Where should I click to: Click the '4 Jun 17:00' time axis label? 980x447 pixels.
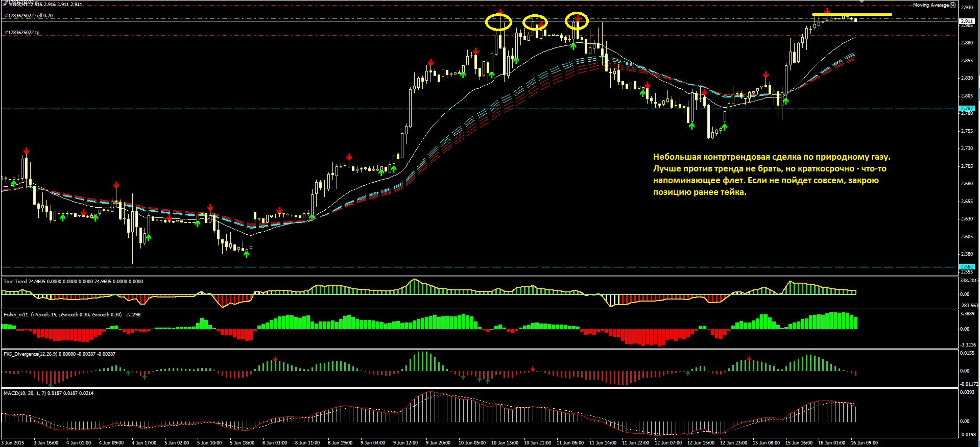tap(144, 443)
